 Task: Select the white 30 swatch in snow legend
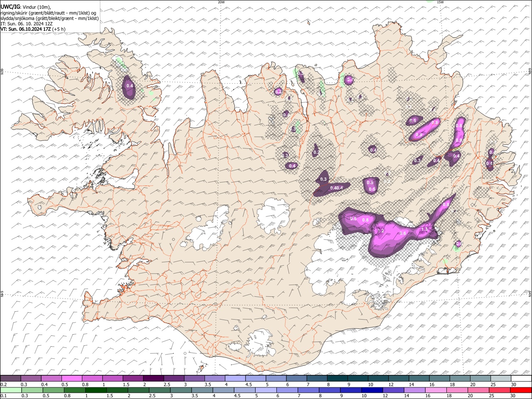(521, 379)
